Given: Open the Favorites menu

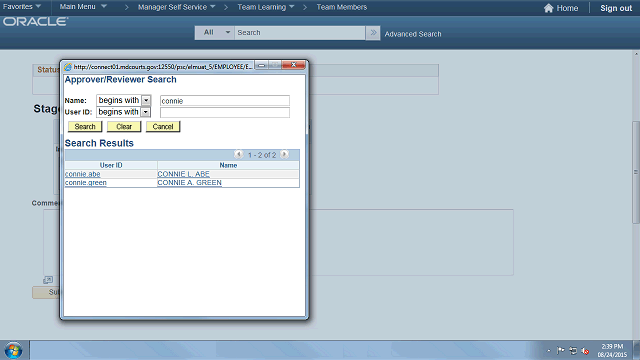Looking at the screenshot, I should [22, 7].
